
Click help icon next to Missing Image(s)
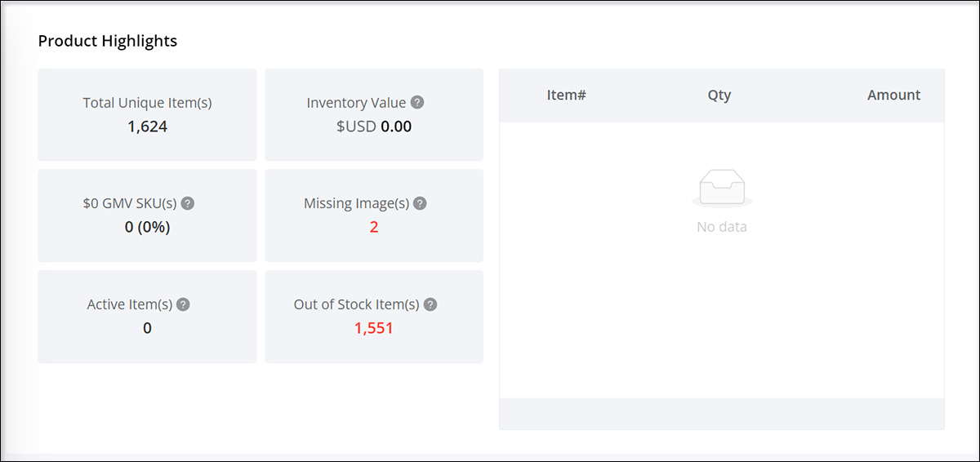pos(420,203)
